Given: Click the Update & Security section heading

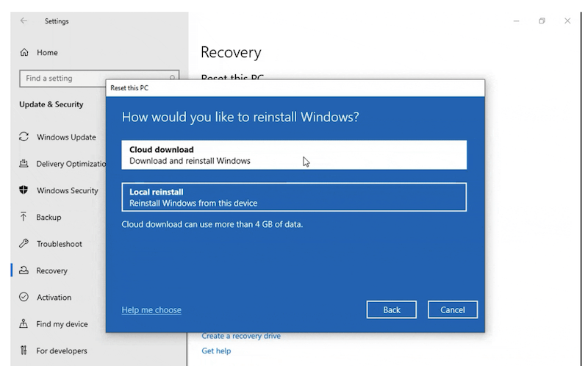Looking at the screenshot, I should click(x=51, y=104).
